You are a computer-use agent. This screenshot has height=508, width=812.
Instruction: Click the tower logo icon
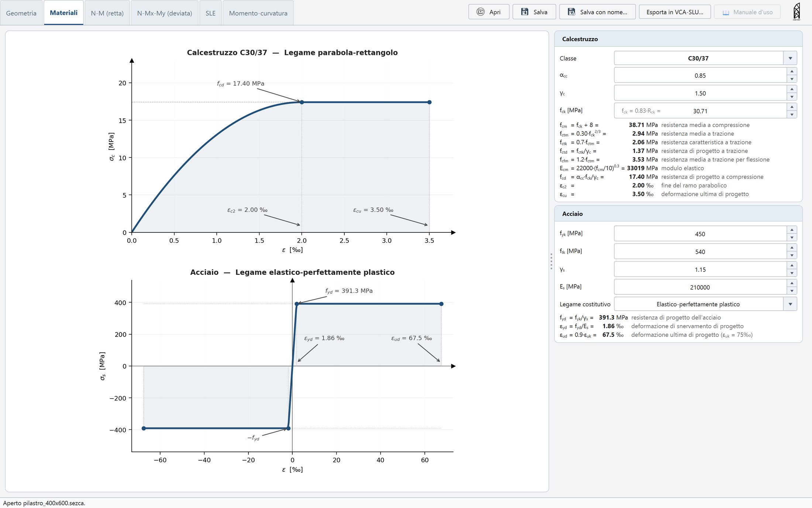[x=796, y=11]
